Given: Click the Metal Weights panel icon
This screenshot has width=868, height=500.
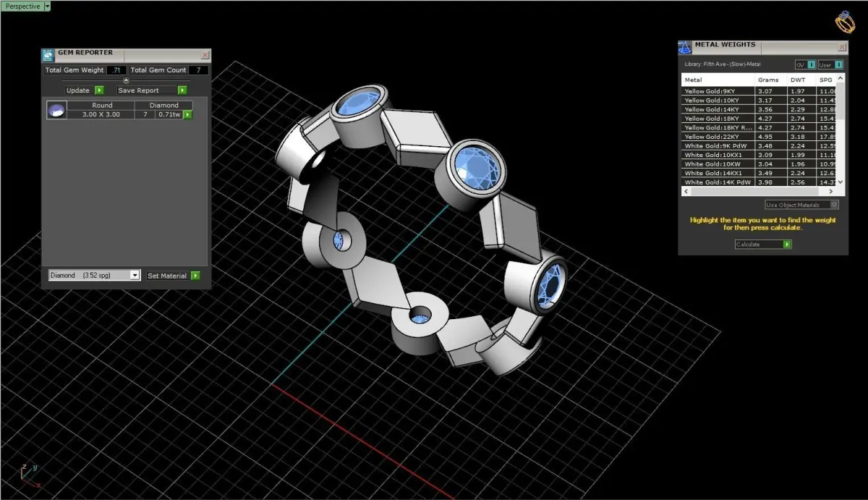Looking at the screenshot, I should 684,48.
